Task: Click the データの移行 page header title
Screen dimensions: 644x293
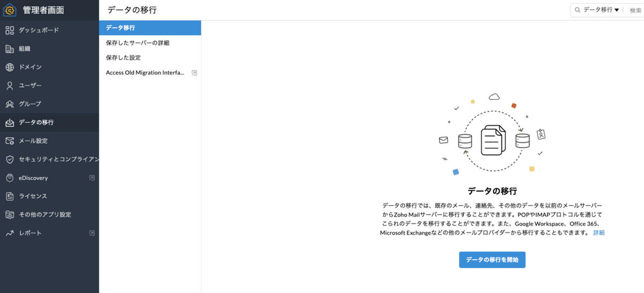Action: pyautogui.click(x=132, y=10)
